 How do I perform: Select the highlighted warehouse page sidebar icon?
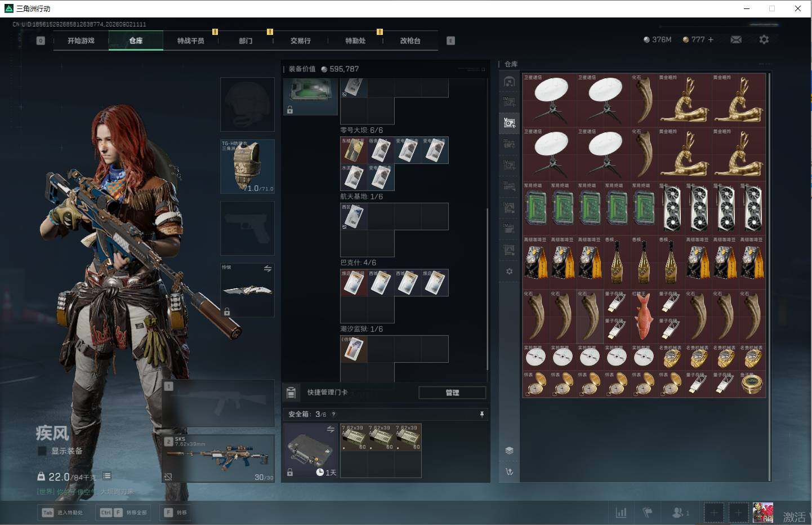(509, 122)
